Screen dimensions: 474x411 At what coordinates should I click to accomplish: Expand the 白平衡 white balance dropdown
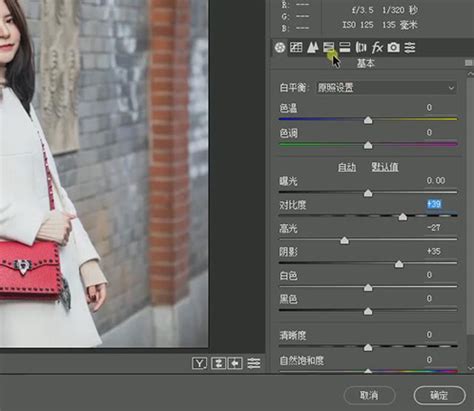coord(386,88)
